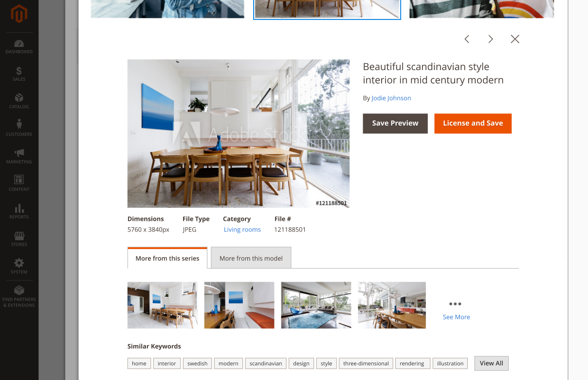Click the Save Preview button

click(395, 124)
